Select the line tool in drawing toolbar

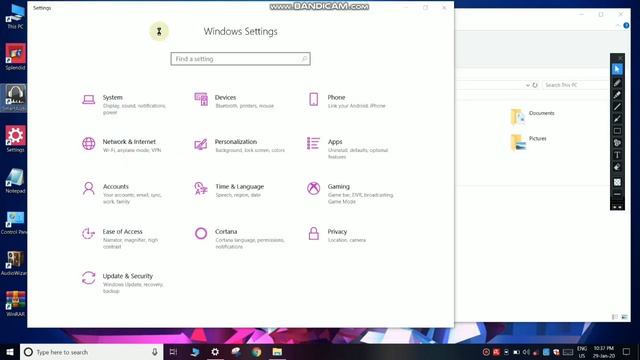(617, 107)
